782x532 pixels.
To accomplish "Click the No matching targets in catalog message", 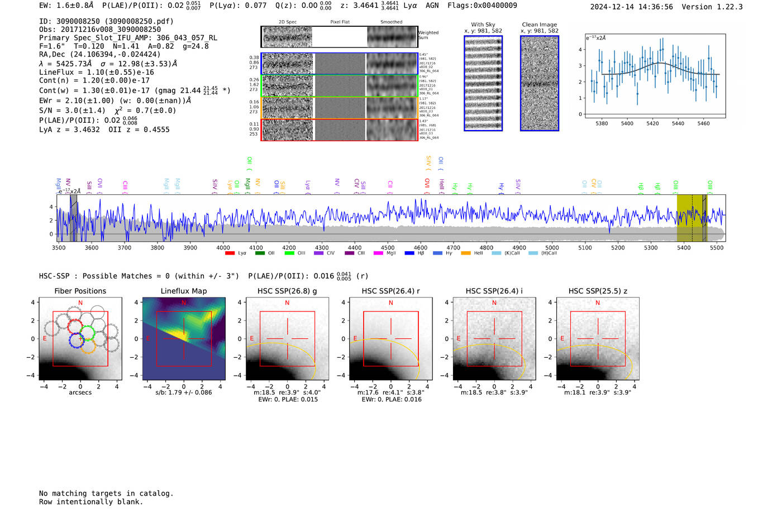I will pyautogui.click(x=106, y=493).
